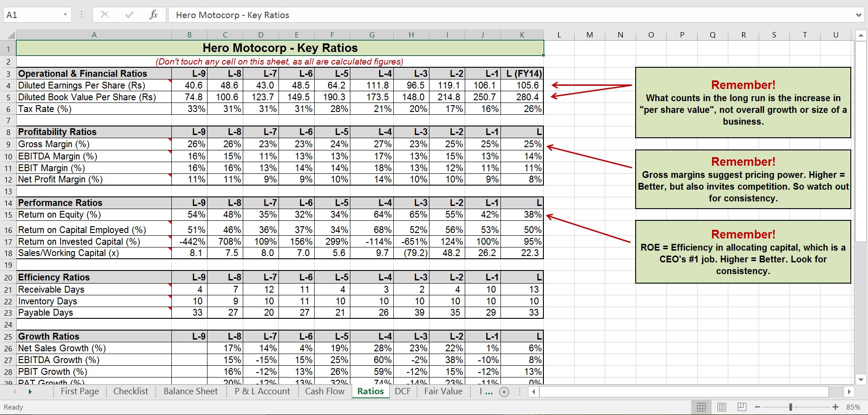Select the title cell Hero Motocorp - Key Ratios
Image resolution: width=868 pixels, height=415 pixels.
point(280,48)
